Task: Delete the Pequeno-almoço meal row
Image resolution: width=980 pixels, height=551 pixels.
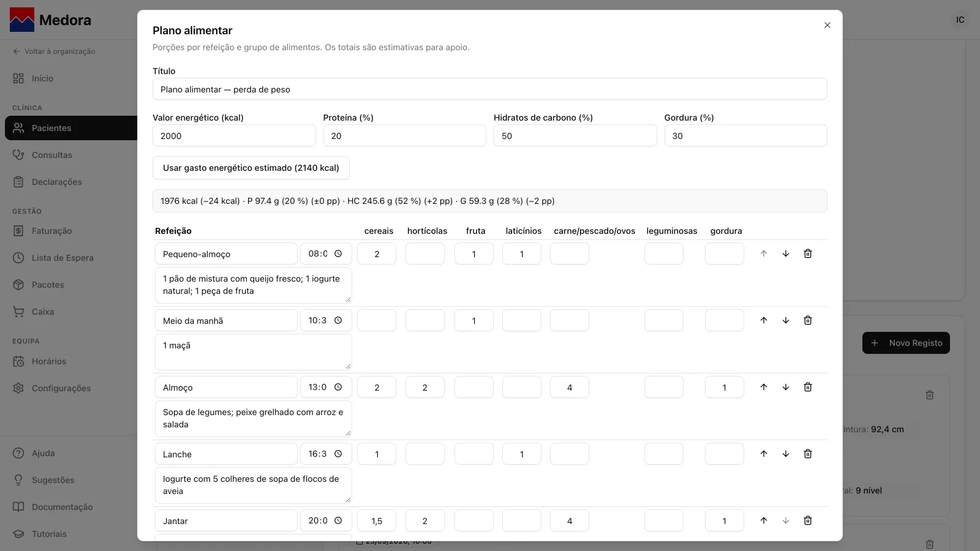Action: coord(808,253)
